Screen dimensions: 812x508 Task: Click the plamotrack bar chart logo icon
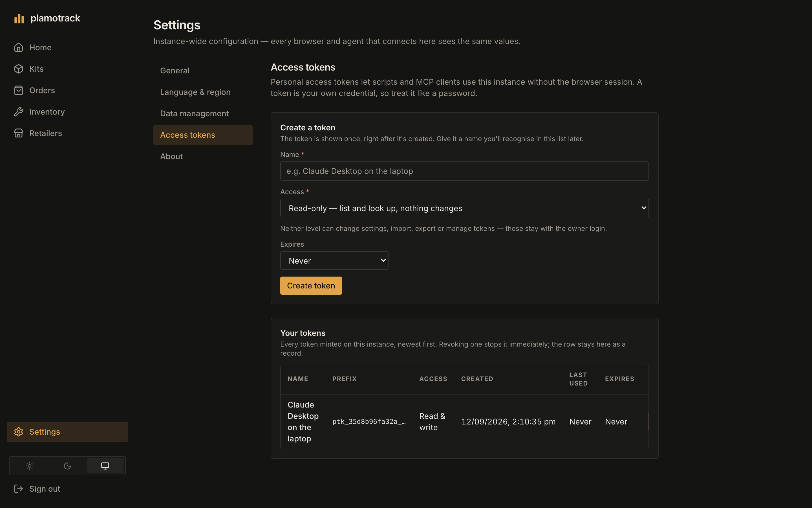pyautogui.click(x=19, y=18)
